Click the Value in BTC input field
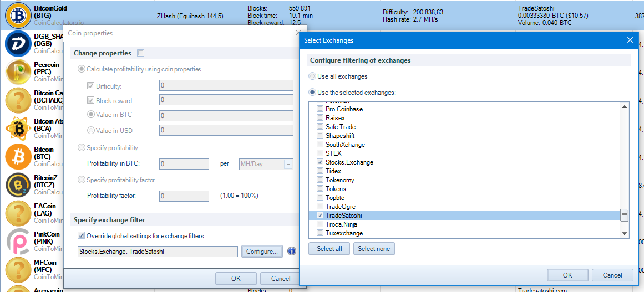This screenshot has width=644, height=292. [226, 116]
